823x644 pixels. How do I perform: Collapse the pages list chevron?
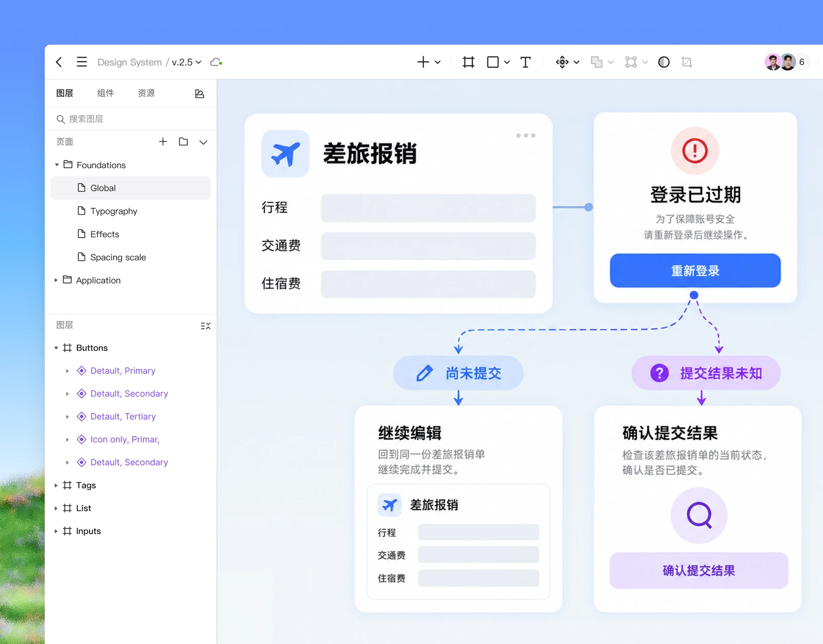203,142
